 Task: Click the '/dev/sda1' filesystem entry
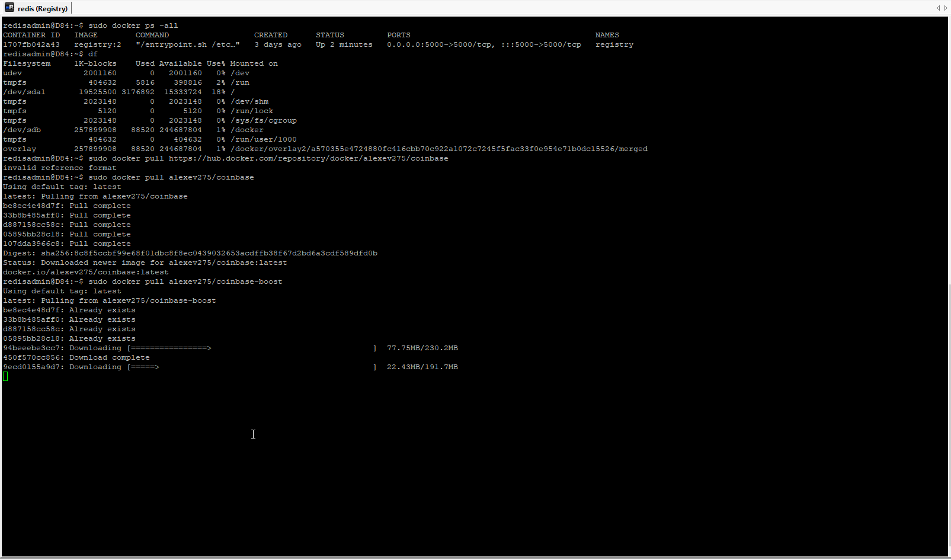(24, 92)
